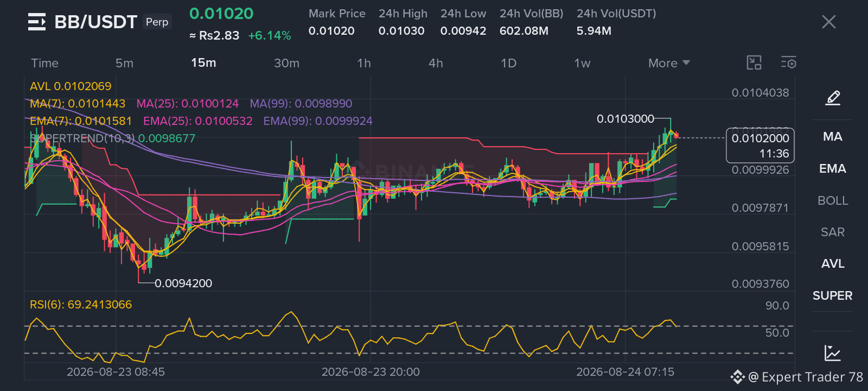Click the 0.0103000 high price marker
The image size is (868, 391).
(x=626, y=119)
